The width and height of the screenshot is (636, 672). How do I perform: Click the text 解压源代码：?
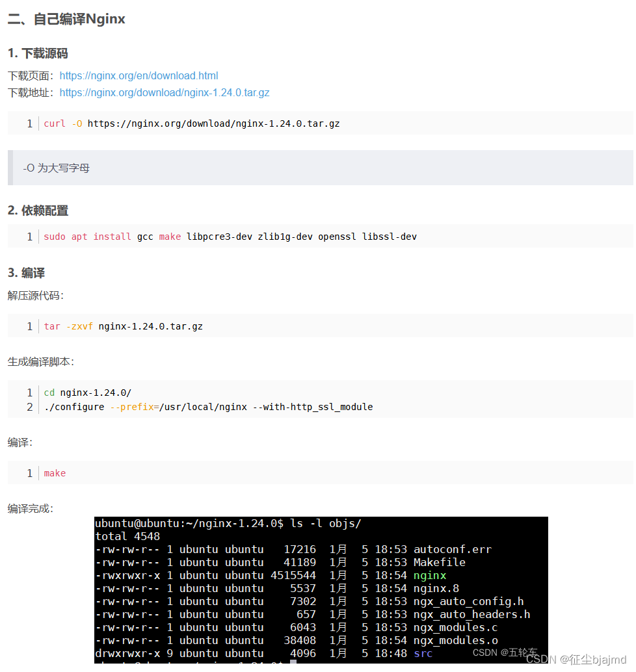36,296
